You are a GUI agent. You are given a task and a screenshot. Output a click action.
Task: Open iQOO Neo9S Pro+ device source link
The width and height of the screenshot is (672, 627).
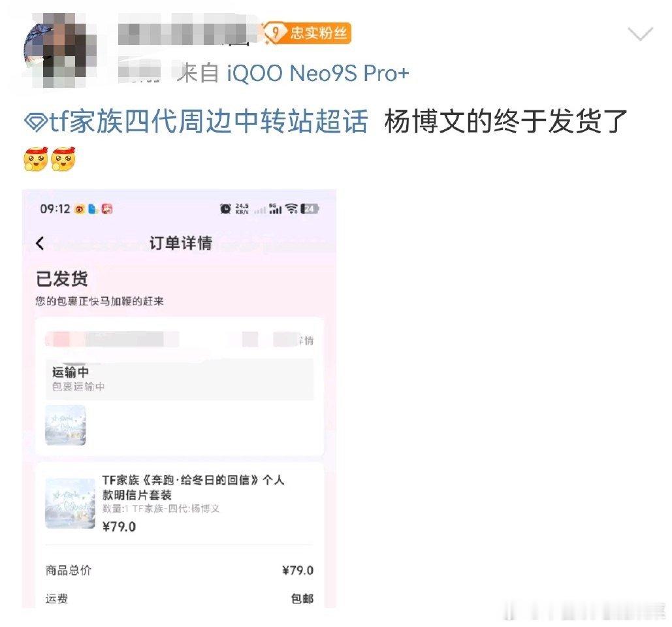pyautogui.click(x=318, y=73)
